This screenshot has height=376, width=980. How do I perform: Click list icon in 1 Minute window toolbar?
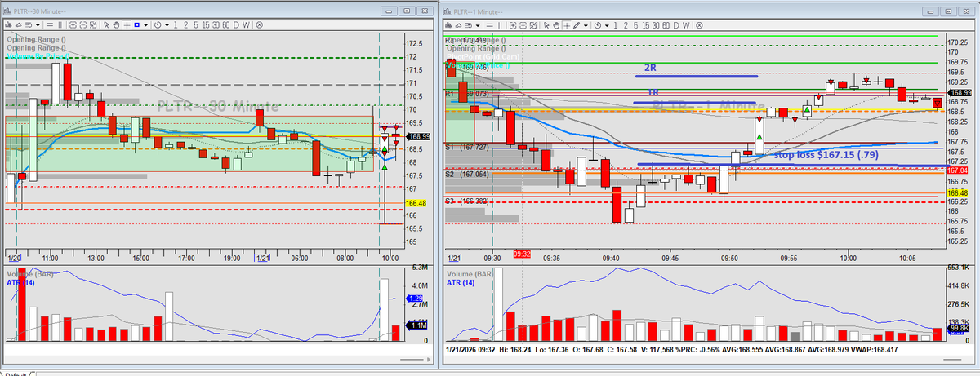(469, 25)
